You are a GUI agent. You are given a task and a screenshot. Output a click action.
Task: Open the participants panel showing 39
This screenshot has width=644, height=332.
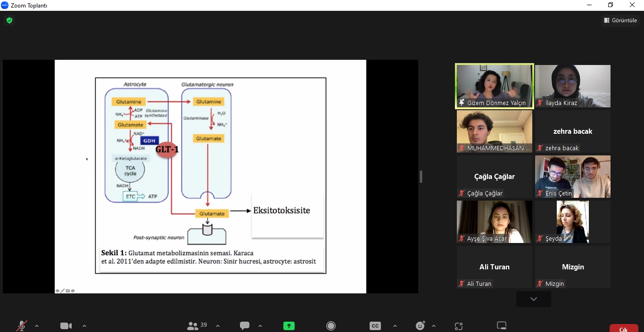pyautogui.click(x=197, y=325)
